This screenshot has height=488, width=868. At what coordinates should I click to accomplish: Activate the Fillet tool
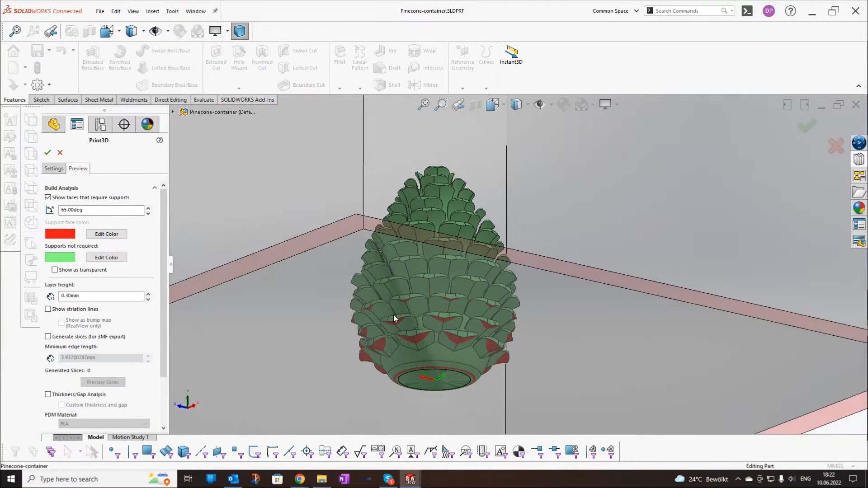[x=340, y=57]
